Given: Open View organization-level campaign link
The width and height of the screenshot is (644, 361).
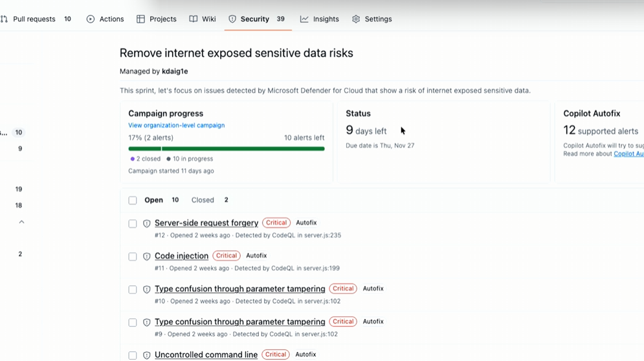Looking at the screenshot, I should [x=176, y=126].
